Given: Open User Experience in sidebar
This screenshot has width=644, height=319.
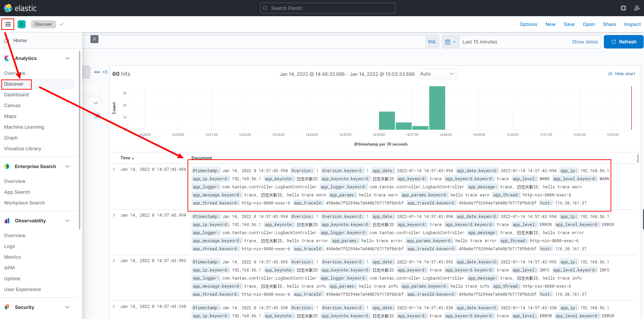Looking at the screenshot, I should (22, 289).
